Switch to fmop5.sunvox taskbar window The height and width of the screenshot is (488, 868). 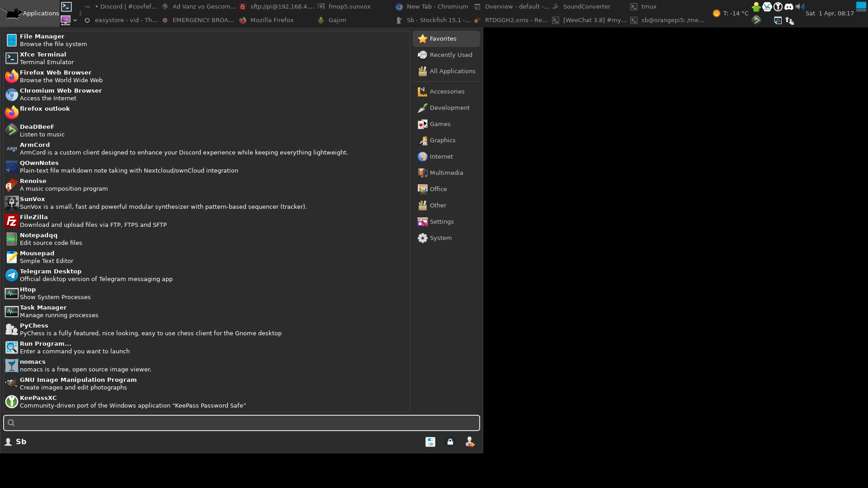coord(355,7)
